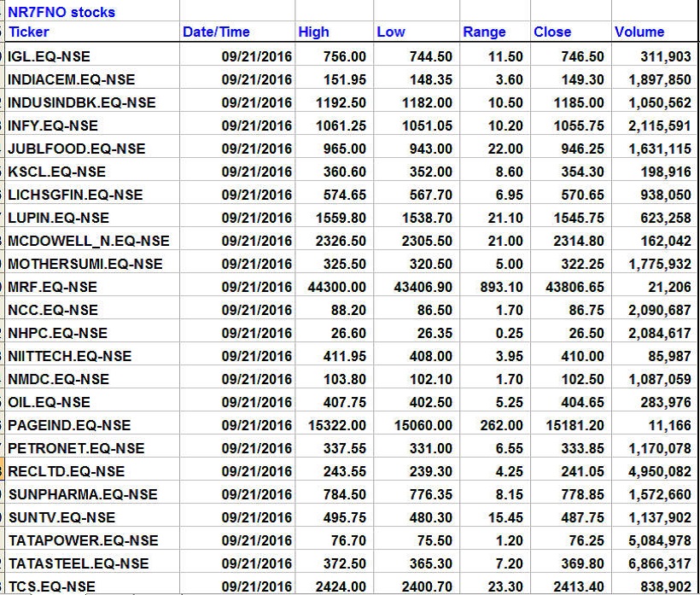Select RECLTD volume cell 4,950,082
Screen dimensions: 700x595
click(660, 471)
